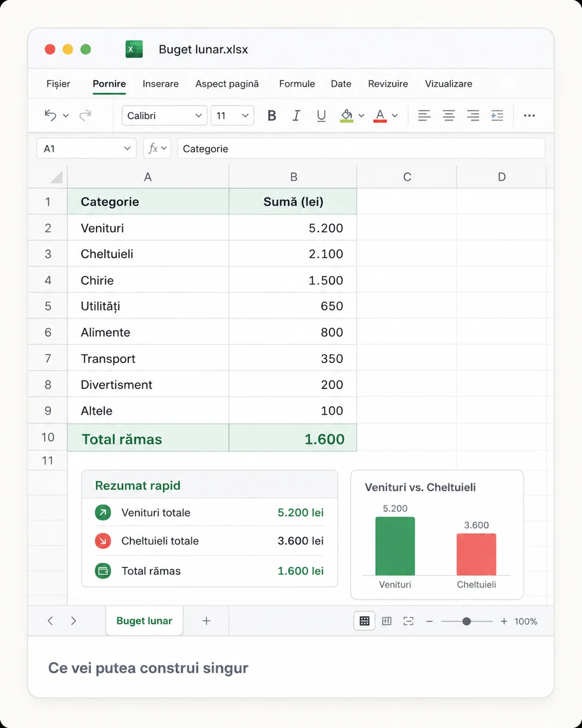
Task: Apply the fill color bucket
Action: point(347,115)
